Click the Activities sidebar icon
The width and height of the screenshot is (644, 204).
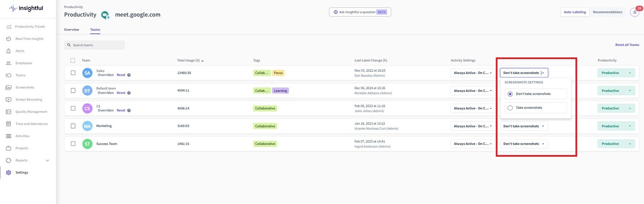click(x=8, y=136)
